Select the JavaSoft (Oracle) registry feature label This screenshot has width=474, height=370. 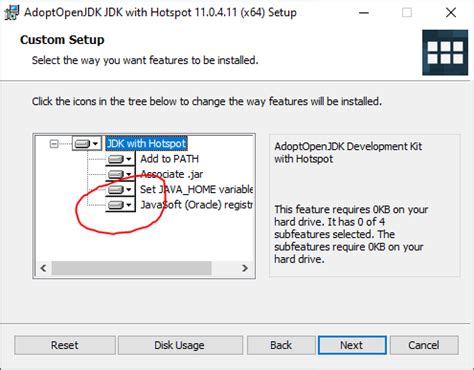pos(196,205)
